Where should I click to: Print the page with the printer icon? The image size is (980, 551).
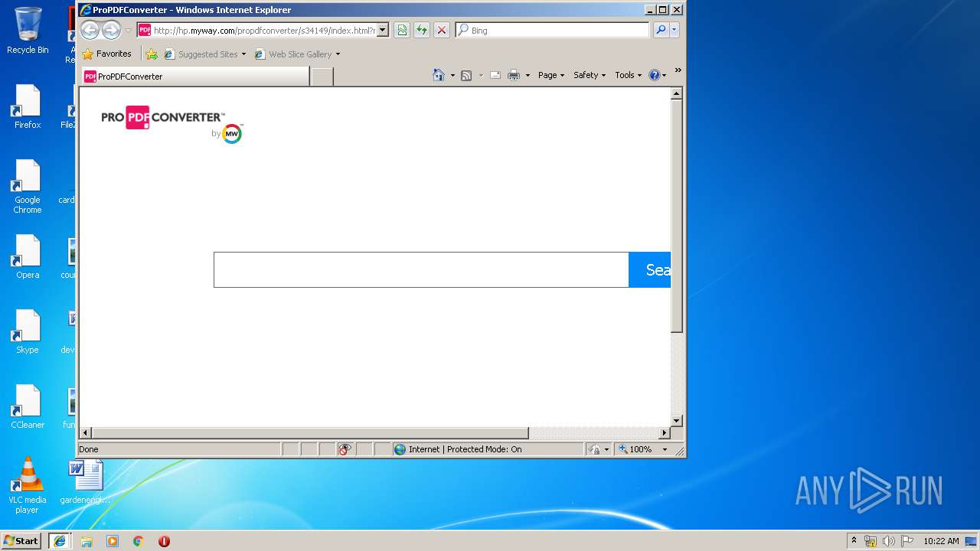point(514,75)
